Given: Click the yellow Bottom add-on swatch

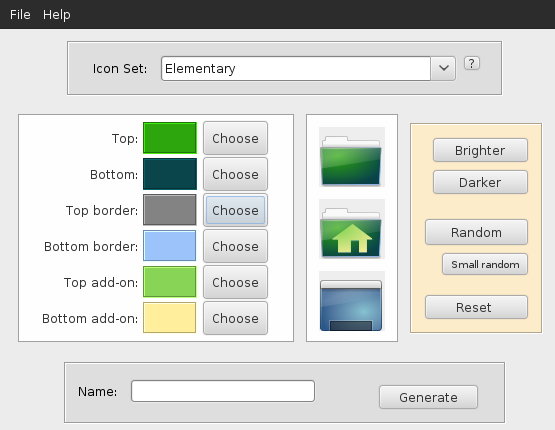Looking at the screenshot, I should 170,318.
